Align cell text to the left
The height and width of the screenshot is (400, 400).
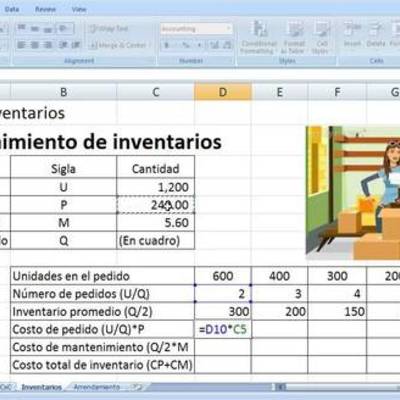point(21,45)
